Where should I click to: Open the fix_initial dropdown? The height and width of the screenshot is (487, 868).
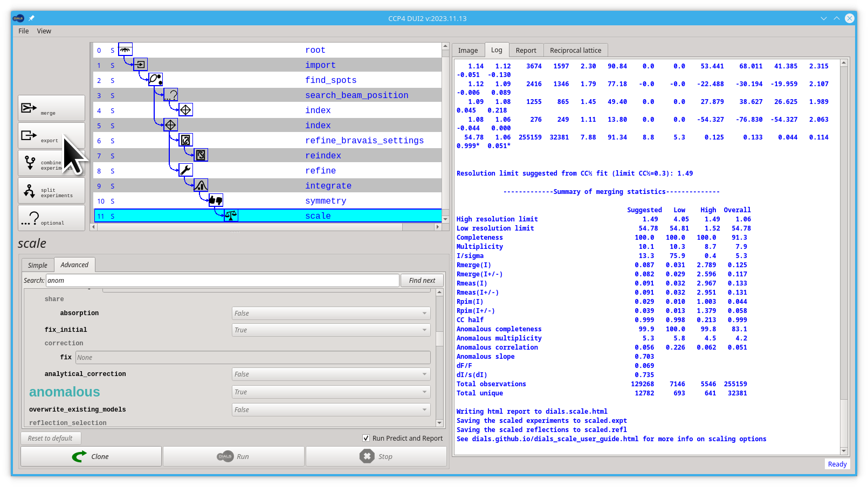click(x=331, y=330)
